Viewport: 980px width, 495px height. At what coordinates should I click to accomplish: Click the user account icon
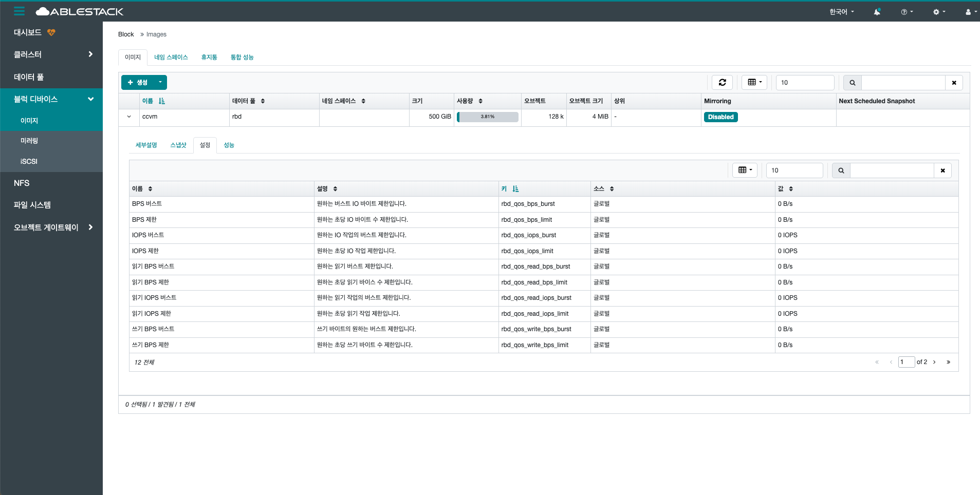[968, 11]
